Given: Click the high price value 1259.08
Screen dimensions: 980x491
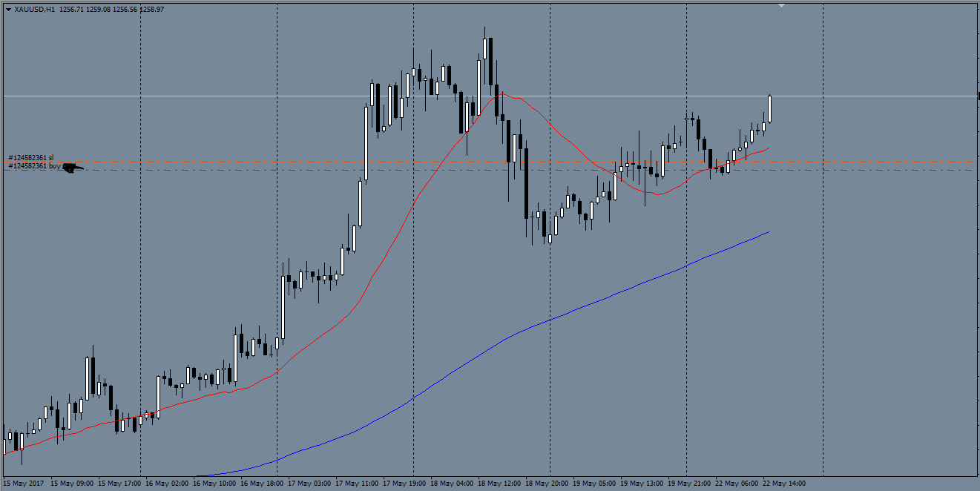Looking at the screenshot, I should (98, 9).
